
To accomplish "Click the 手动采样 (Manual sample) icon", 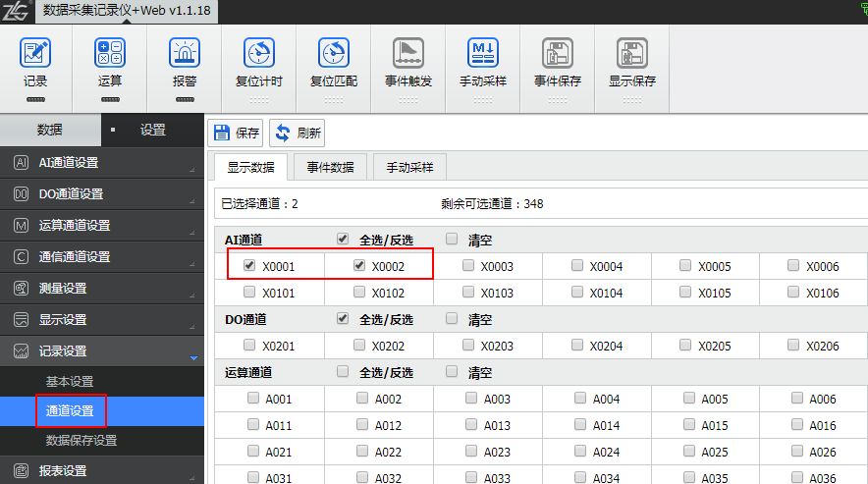I will click(x=482, y=54).
